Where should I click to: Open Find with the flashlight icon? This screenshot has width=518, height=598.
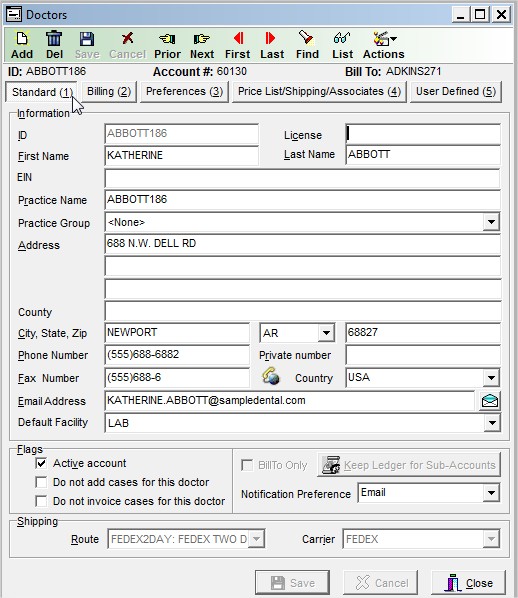(307, 45)
